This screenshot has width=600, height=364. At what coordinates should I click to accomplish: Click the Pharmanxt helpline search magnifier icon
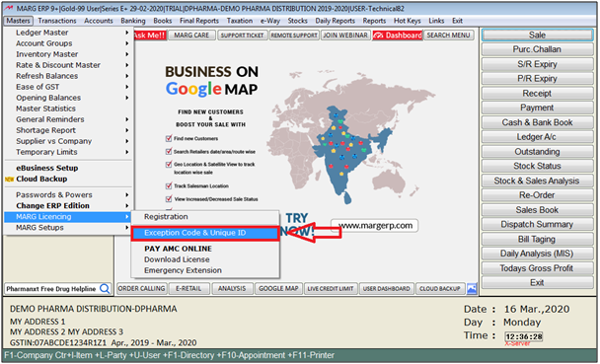(105, 289)
